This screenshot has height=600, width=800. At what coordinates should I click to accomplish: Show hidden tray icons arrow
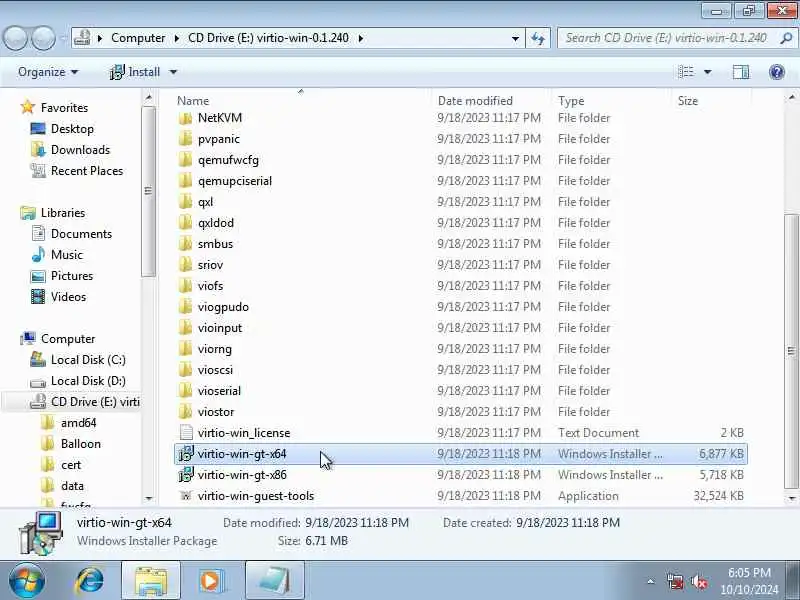pyautogui.click(x=651, y=581)
